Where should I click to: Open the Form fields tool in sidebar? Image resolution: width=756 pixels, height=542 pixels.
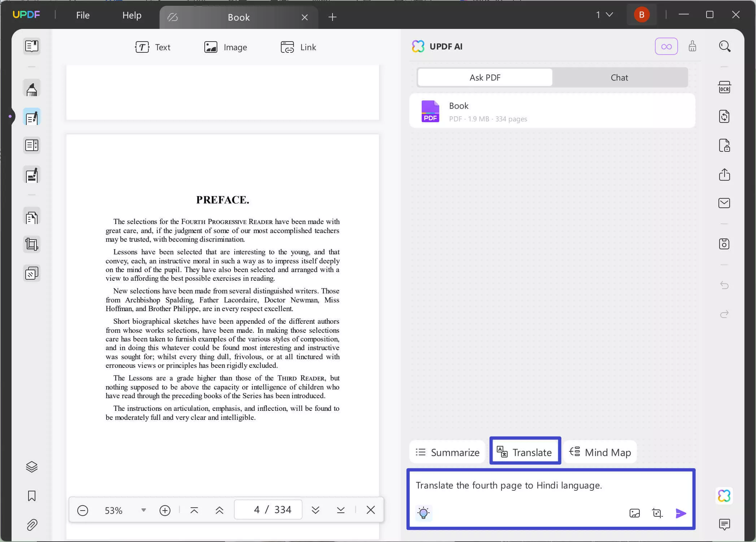pyautogui.click(x=32, y=146)
